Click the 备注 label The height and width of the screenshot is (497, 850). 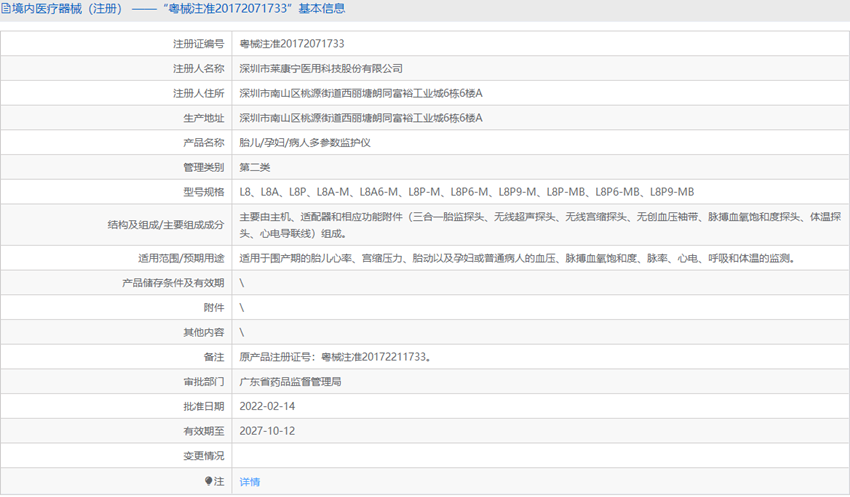click(x=214, y=357)
